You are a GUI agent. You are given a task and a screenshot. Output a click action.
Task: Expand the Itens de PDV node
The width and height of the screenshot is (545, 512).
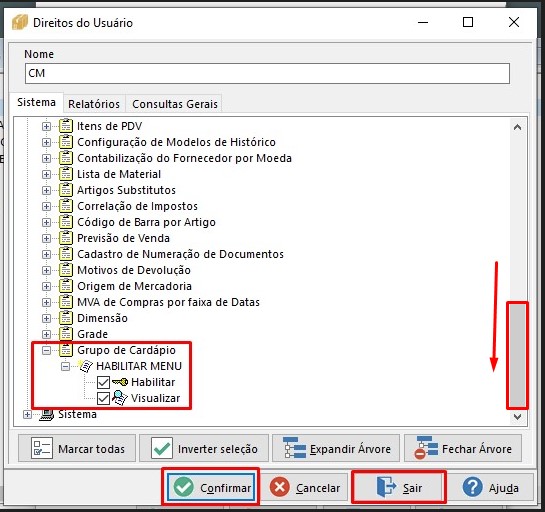point(46,126)
